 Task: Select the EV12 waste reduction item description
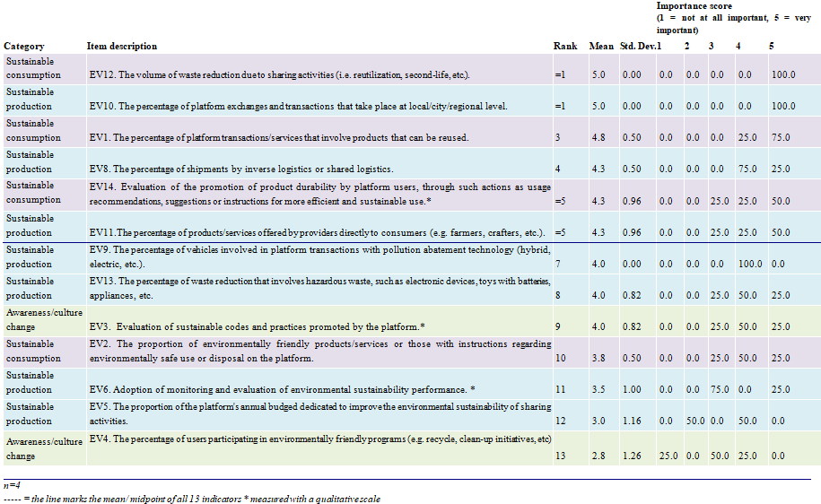point(279,75)
